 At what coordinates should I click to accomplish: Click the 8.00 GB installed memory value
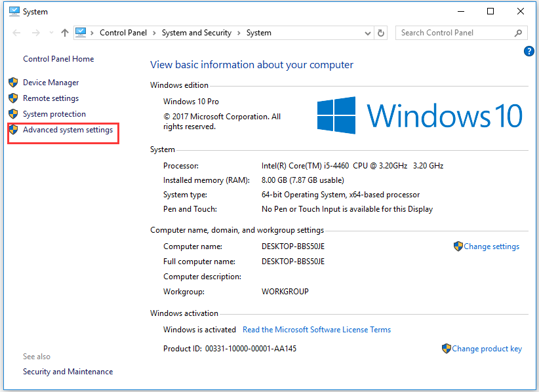pos(303,180)
